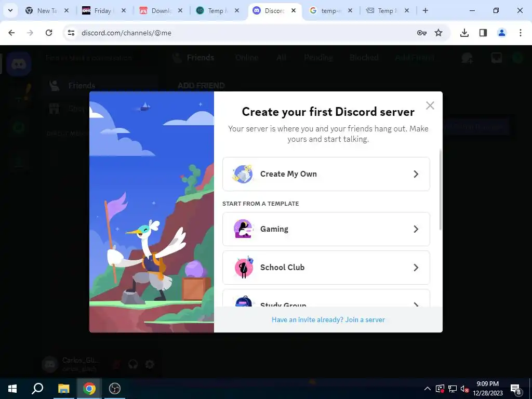Open the saved passwords key icon
The width and height of the screenshot is (532, 399).
click(422, 33)
